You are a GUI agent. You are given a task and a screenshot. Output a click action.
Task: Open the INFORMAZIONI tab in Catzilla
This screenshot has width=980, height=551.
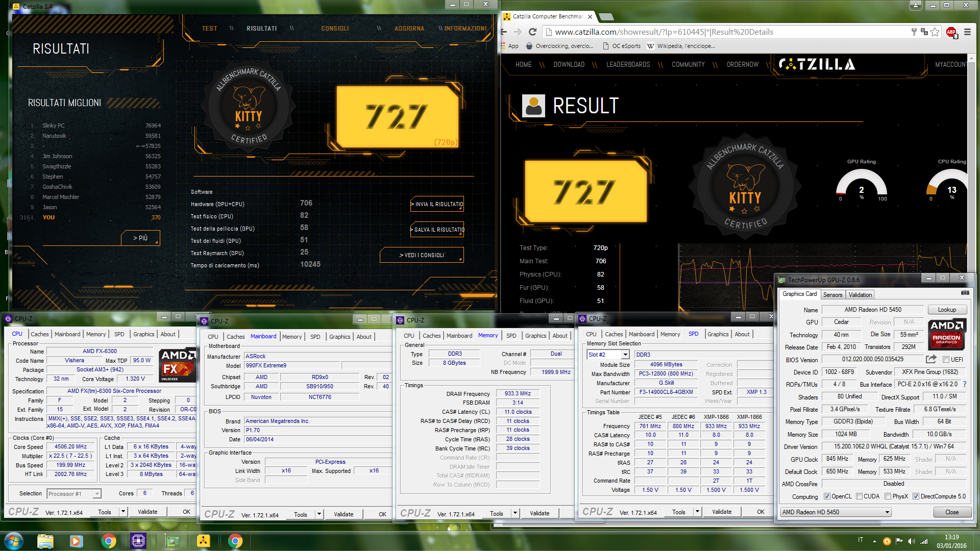coord(465,29)
